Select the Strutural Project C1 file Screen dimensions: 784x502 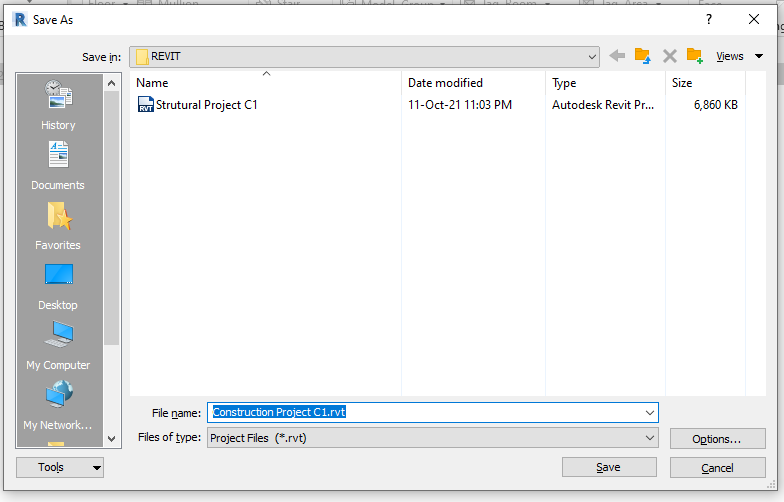(x=197, y=105)
